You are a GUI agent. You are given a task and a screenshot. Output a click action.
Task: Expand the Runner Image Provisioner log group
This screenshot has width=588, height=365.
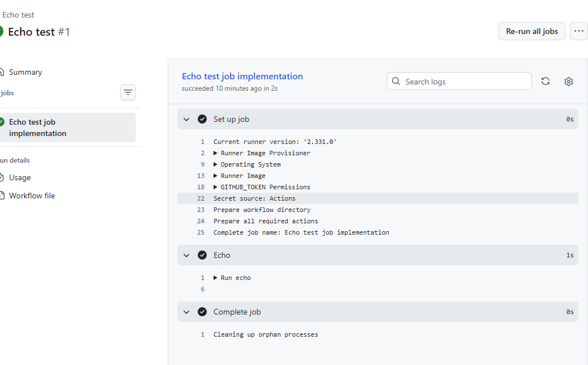pos(216,153)
